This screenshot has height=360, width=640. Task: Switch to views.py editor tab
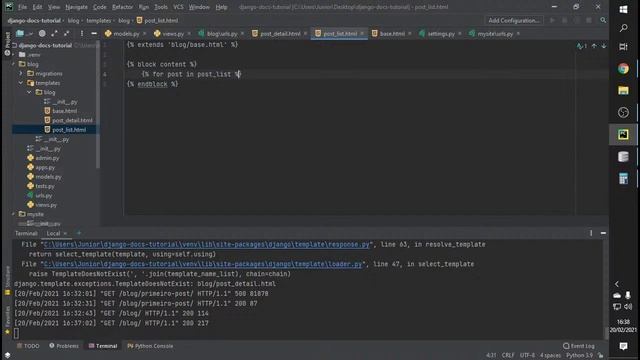[x=173, y=34]
